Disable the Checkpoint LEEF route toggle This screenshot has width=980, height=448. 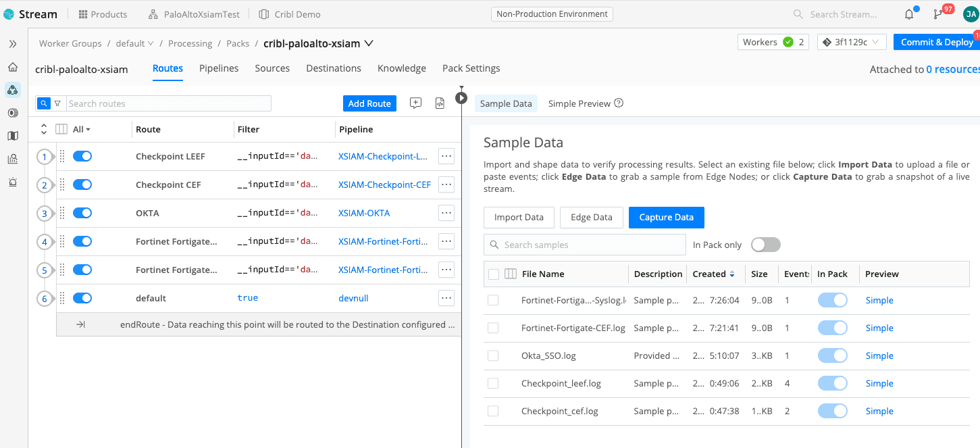[x=82, y=156]
